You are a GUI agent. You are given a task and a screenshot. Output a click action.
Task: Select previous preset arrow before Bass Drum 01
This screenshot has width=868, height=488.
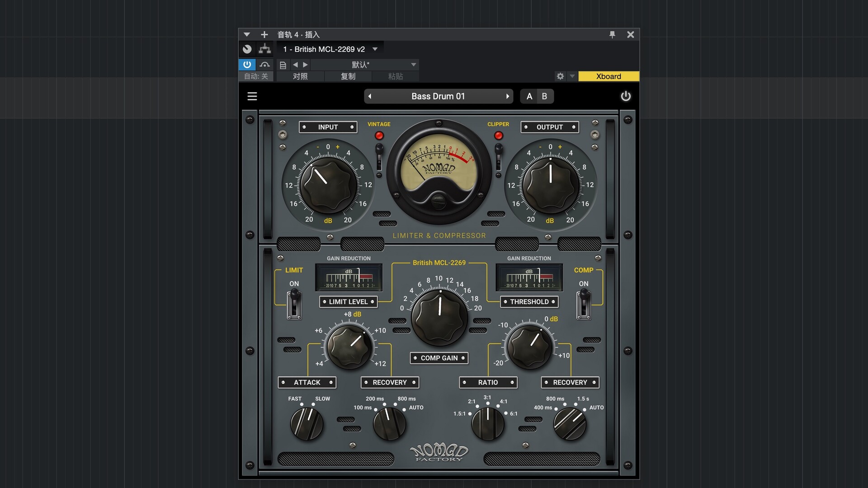point(370,96)
